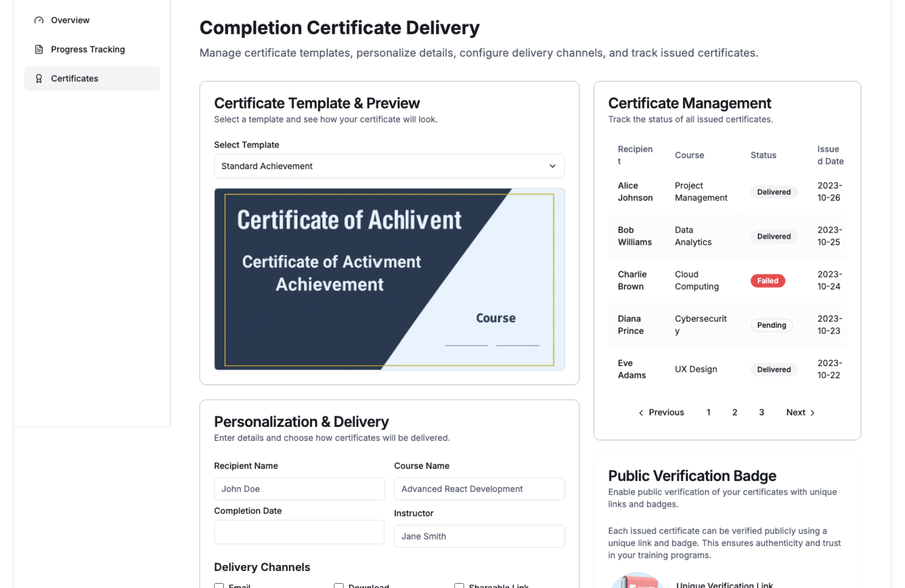The width and height of the screenshot is (905, 588).
Task: Click the Overview gauge icon
Action: (x=39, y=20)
